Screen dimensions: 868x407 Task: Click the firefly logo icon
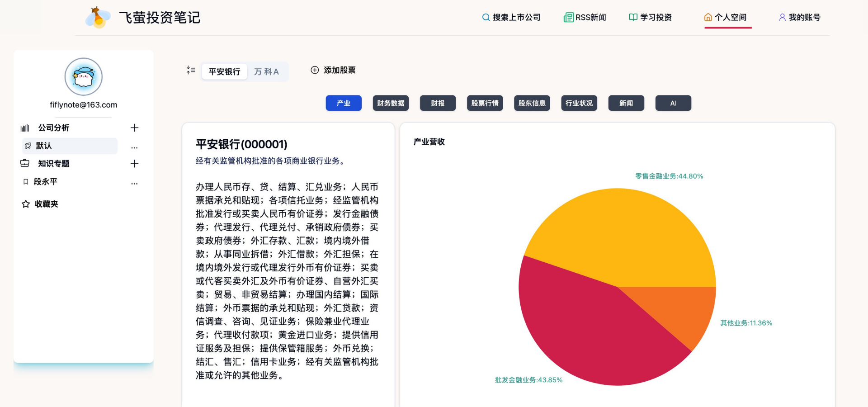coord(98,18)
